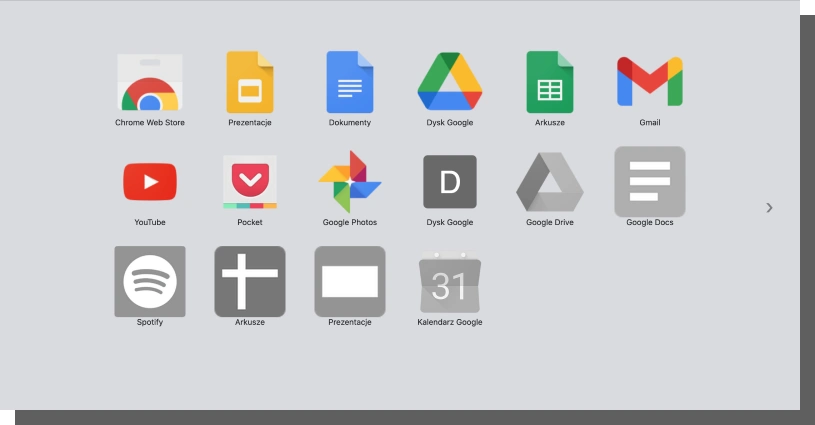Open the blue Dokumenty app icon

pos(350,83)
